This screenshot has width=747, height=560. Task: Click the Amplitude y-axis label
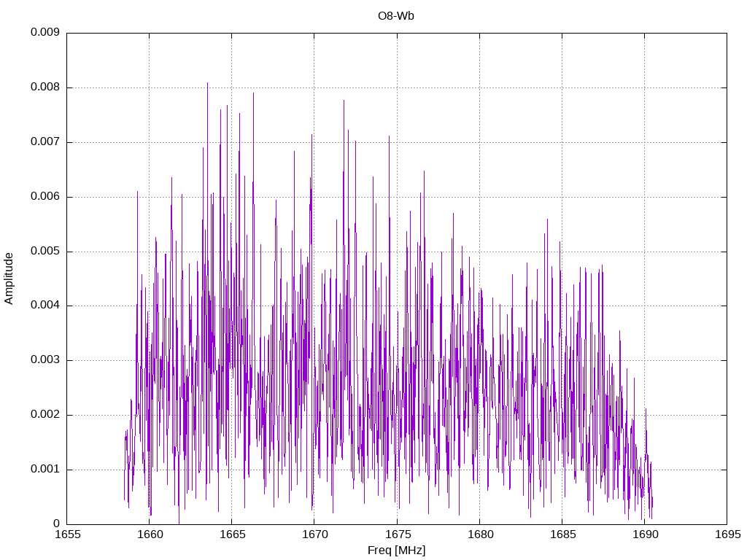click(x=9, y=279)
